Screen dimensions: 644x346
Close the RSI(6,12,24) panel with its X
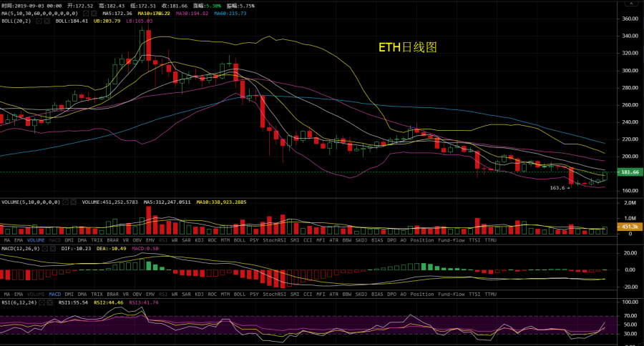pos(49,302)
